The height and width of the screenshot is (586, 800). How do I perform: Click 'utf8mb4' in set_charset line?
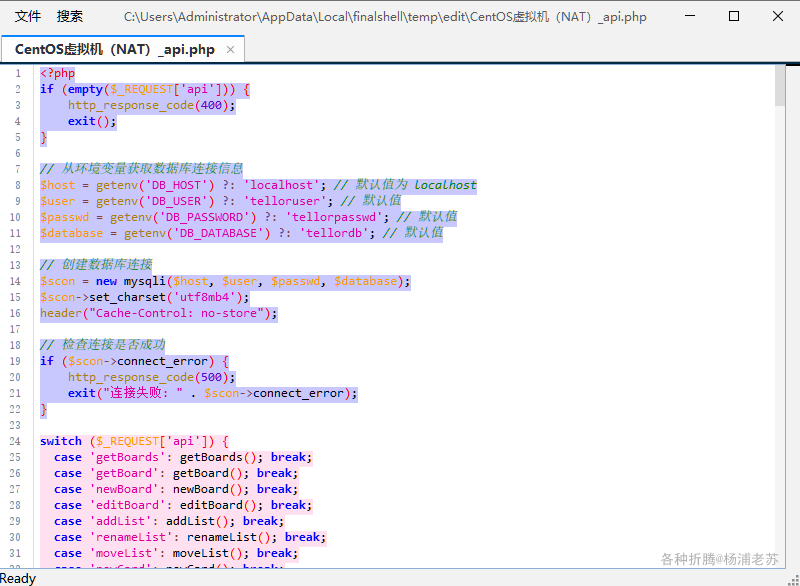(x=205, y=297)
